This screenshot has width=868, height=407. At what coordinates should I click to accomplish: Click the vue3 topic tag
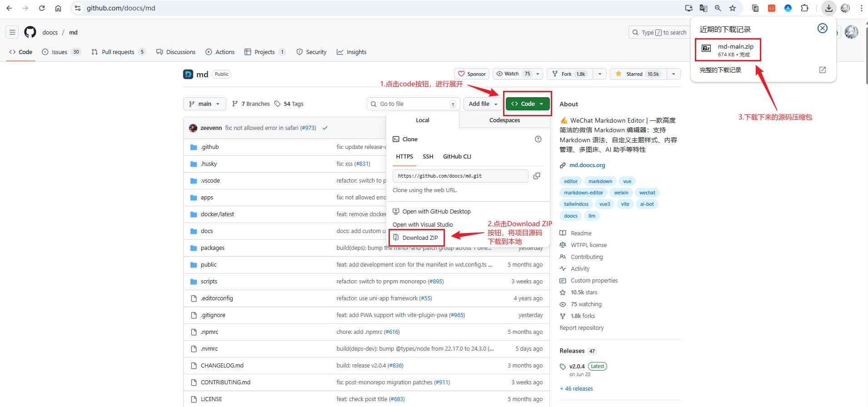[604, 204]
